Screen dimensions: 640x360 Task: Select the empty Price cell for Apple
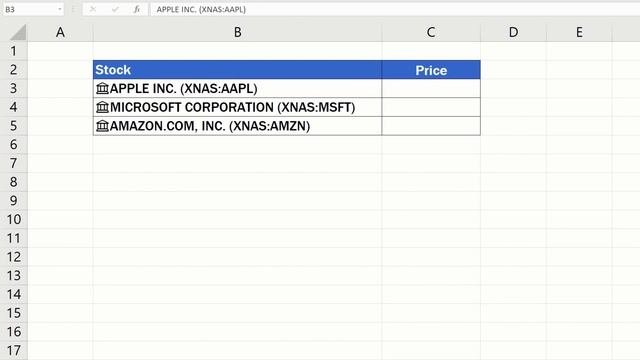tap(431, 88)
